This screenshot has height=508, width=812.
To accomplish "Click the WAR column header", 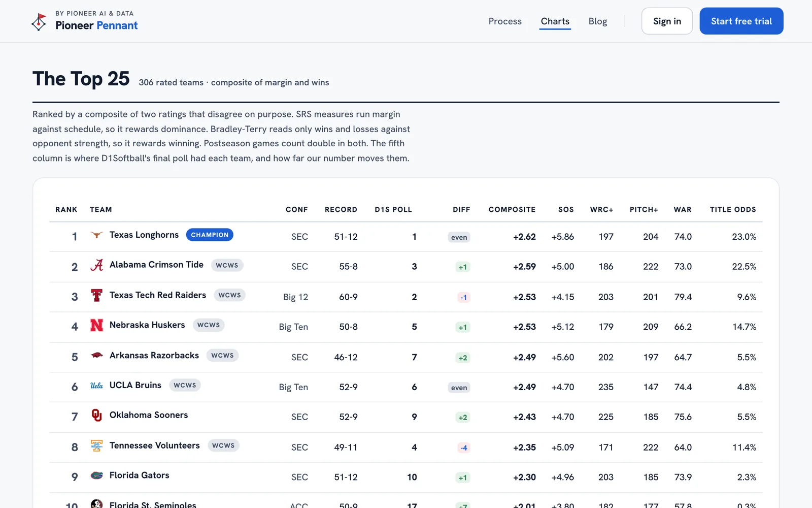I will coord(683,209).
